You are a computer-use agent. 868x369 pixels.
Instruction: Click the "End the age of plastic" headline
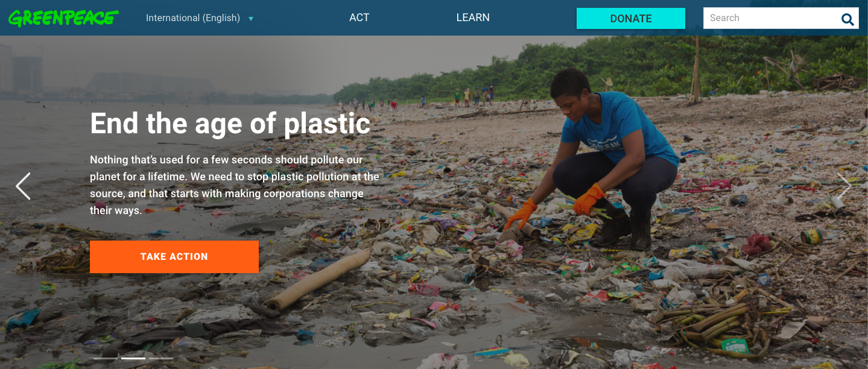230,124
